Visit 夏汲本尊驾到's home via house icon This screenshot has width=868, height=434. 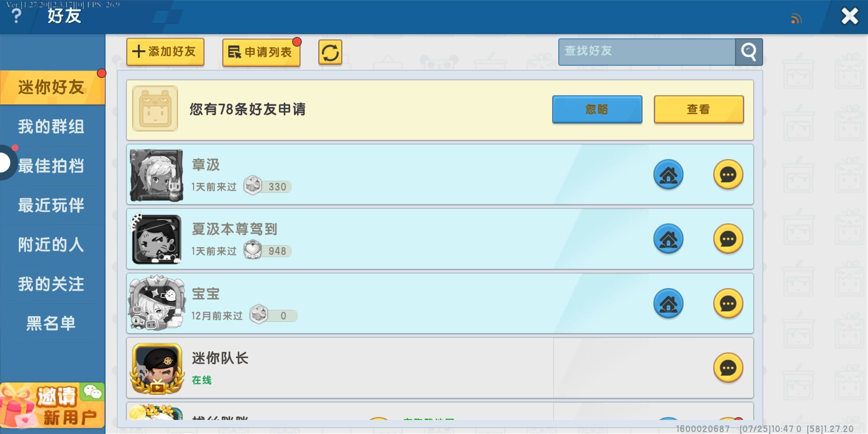click(x=668, y=239)
